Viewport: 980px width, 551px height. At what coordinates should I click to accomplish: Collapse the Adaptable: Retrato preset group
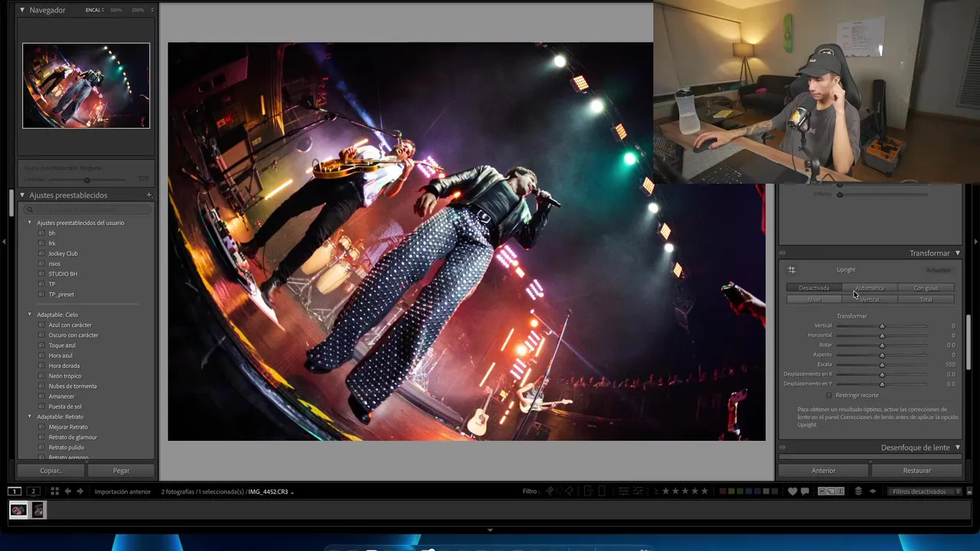click(x=30, y=417)
